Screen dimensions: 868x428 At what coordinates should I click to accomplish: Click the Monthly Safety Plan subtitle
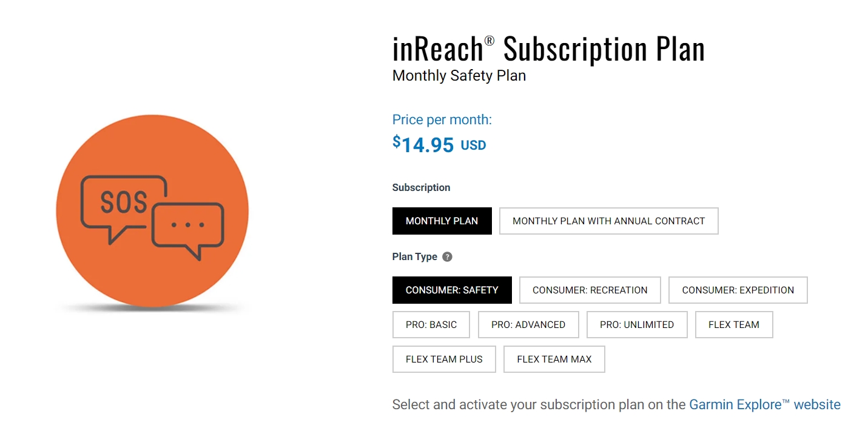(x=459, y=76)
